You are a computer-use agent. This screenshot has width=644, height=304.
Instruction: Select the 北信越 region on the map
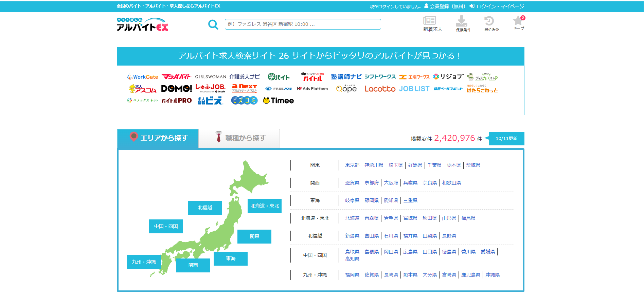205,208
